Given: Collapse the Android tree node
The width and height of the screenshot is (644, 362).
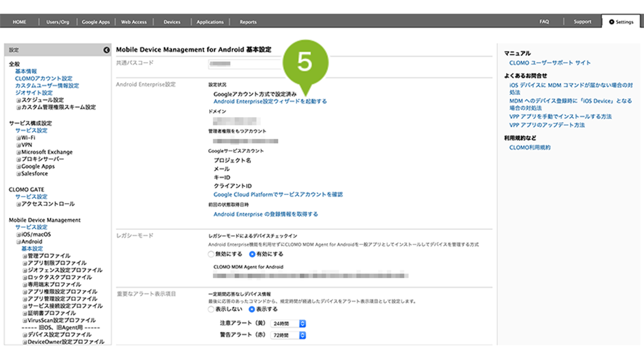Looking at the screenshot, I should [18, 242].
